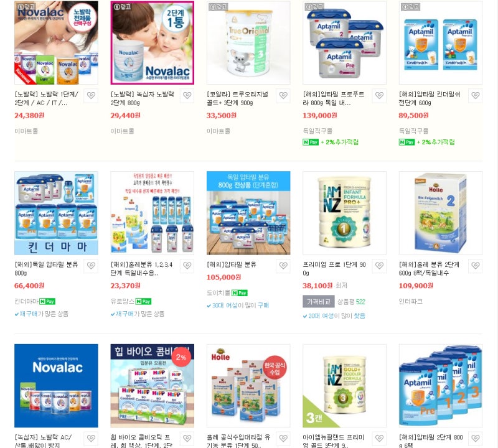The image size is (498, 448).
Task: Wishlist heart beside 105,000원 압타밀 분유
Action: point(283,266)
